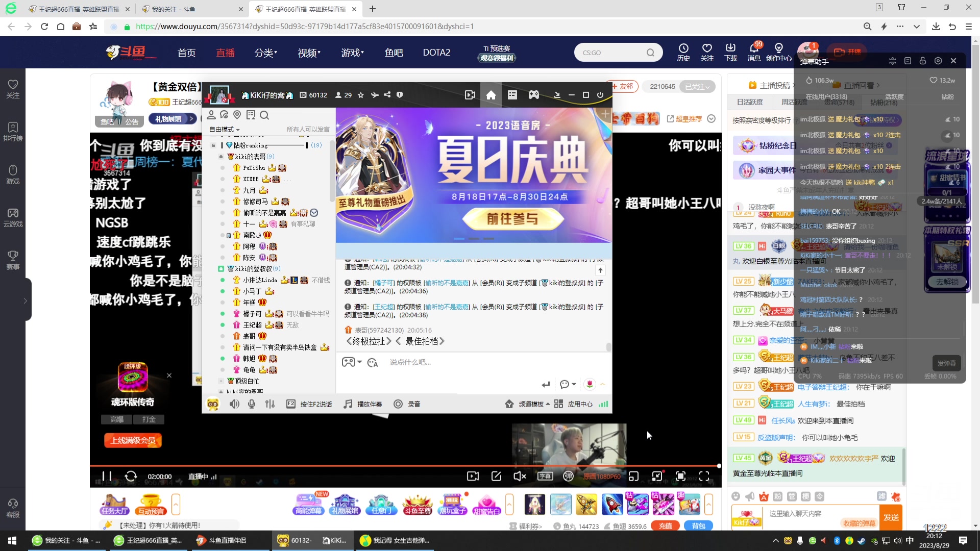Favorite the KiKi channel with star icon
Screen dimensions: 980x551
pyautogui.click(x=361, y=95)
